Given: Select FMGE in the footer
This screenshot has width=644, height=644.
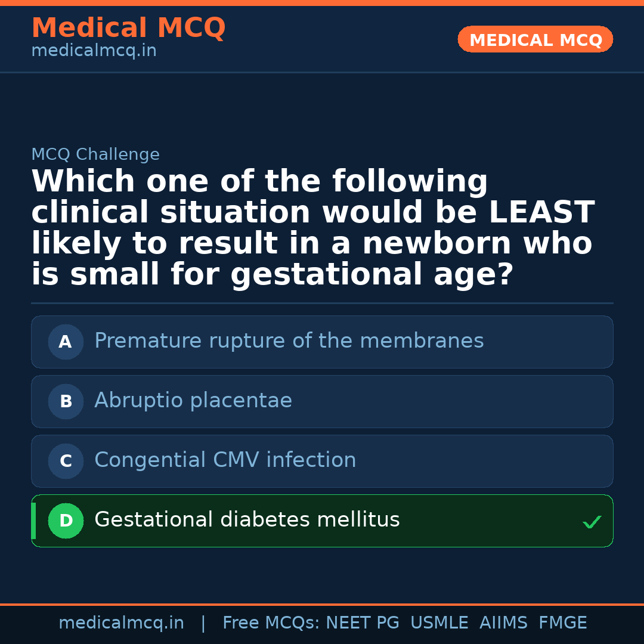Looking at the screenshot, I should click(x=562, y=623).
